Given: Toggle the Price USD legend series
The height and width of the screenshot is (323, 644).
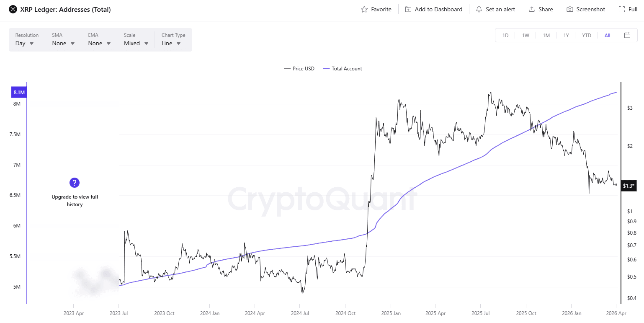Looking at the screenshot, I should (x=299, y=69).
